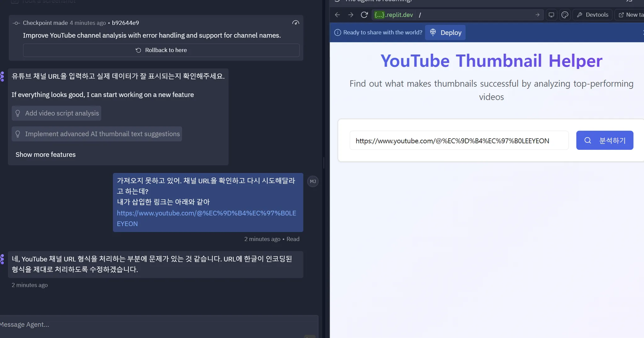Click the 'Find out what makes thumbnails successful' subtitle
The image size is (644, 338).
click(491, 90)
